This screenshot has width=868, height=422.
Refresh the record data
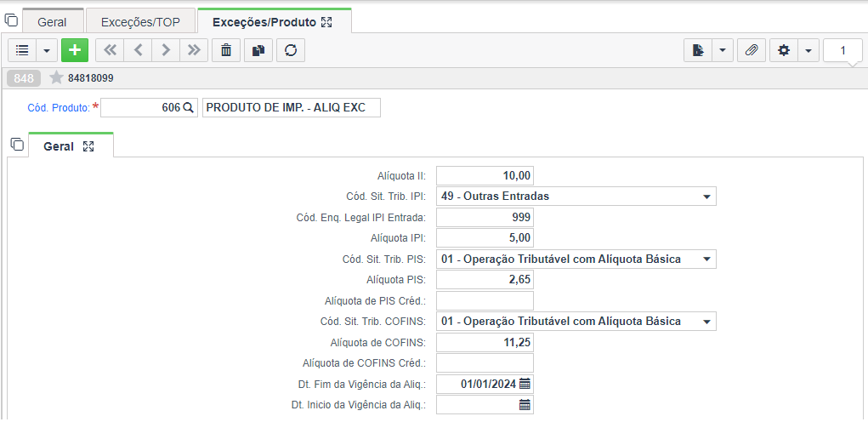(x=292, y=50)
